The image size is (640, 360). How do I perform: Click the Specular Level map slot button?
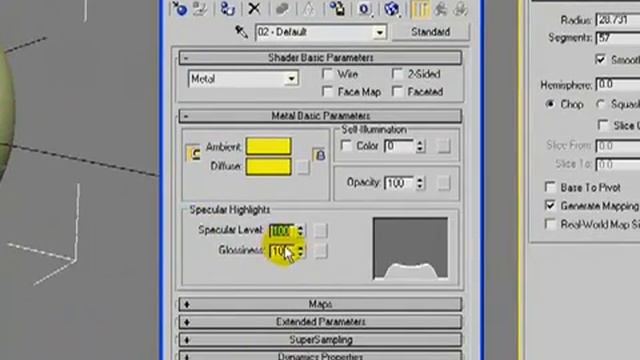320,231
